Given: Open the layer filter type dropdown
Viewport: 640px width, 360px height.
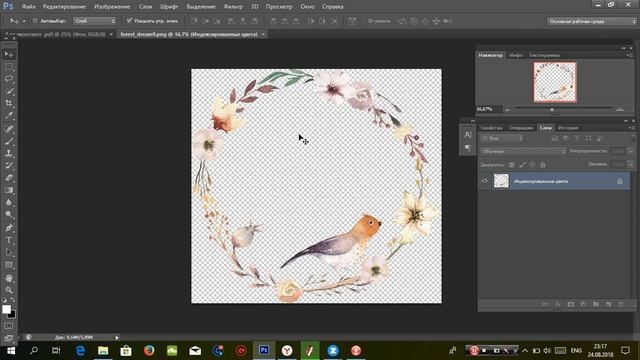Looking at the screenshot, I should [502, 138].
